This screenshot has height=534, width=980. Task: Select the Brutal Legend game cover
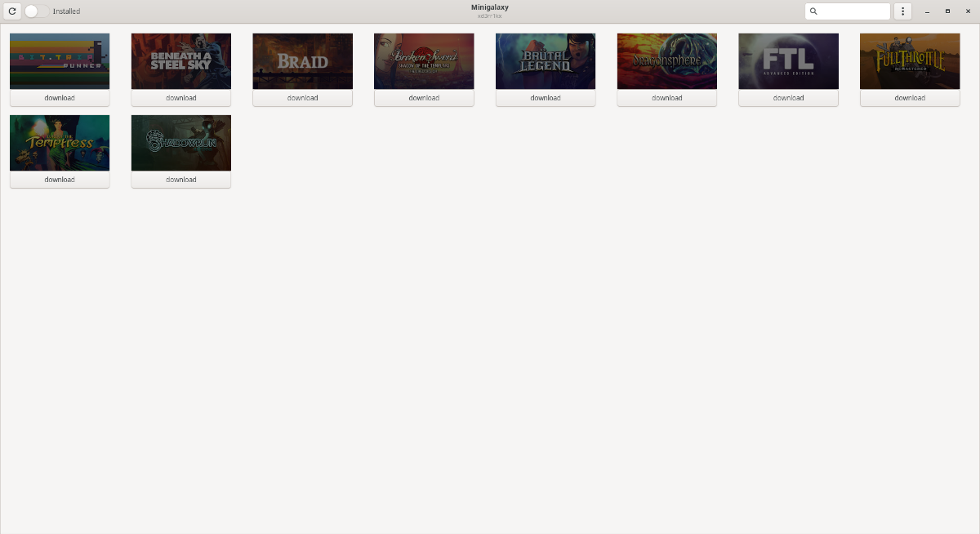(545, 60)
